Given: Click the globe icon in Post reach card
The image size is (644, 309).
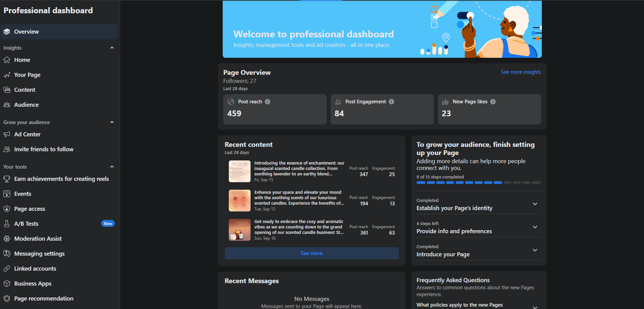Looking at the screenshot, I should pyautogui.click(x=231, y=102).
